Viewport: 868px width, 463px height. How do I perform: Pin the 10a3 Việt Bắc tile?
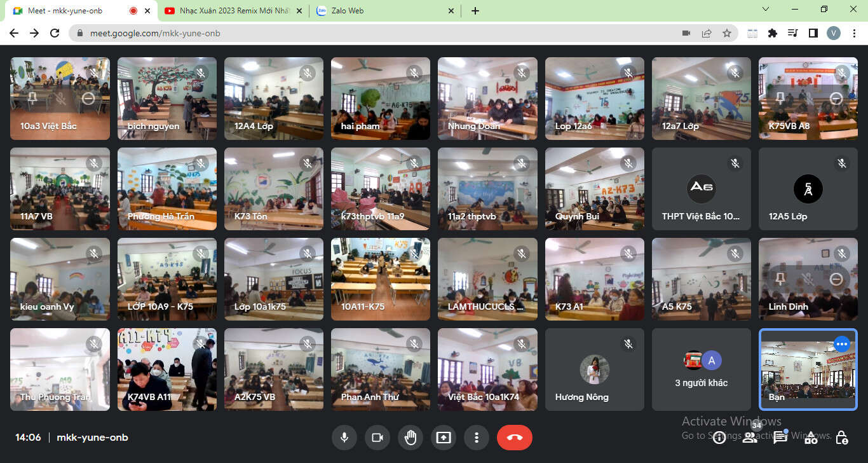click(x=32, y=99)
